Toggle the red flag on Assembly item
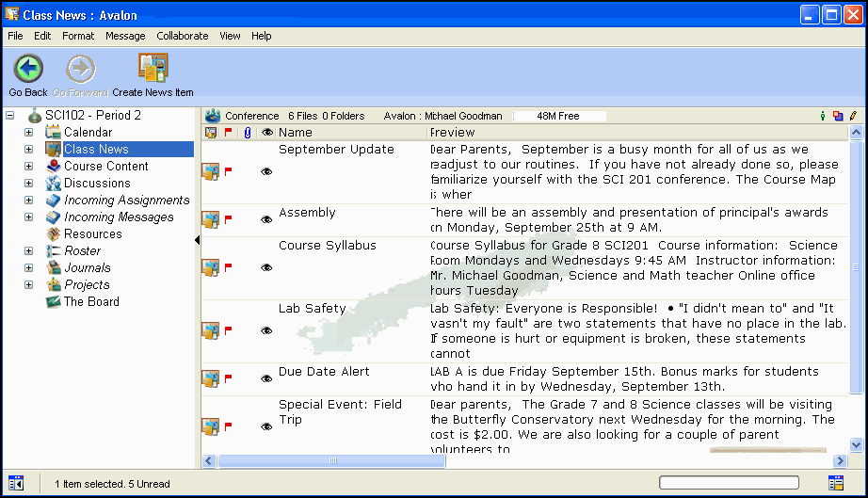 (228, 219)
